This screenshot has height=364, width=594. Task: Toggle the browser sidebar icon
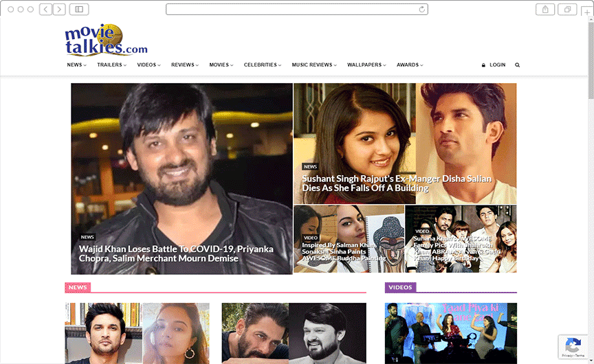point(78,9)
